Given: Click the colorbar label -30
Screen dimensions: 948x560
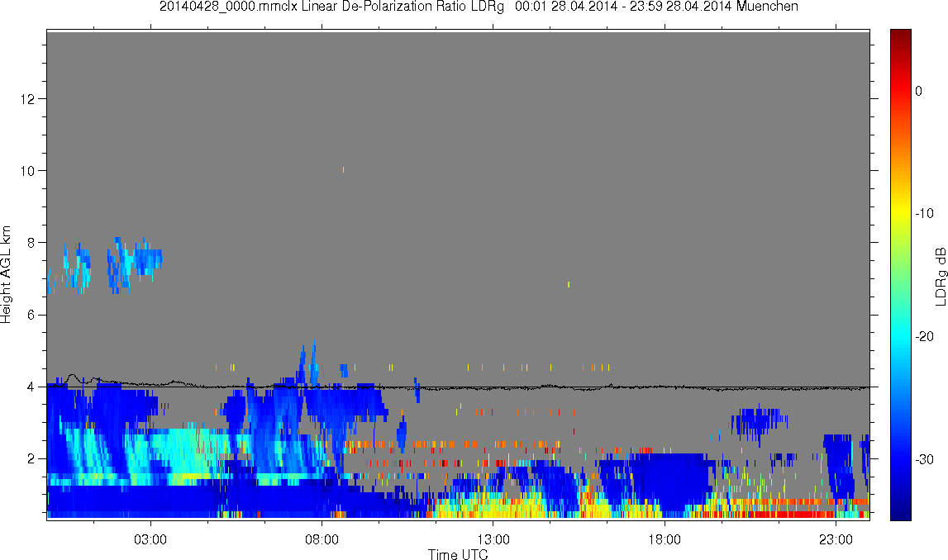Looking at the screenshot, I should click(924, 459).
